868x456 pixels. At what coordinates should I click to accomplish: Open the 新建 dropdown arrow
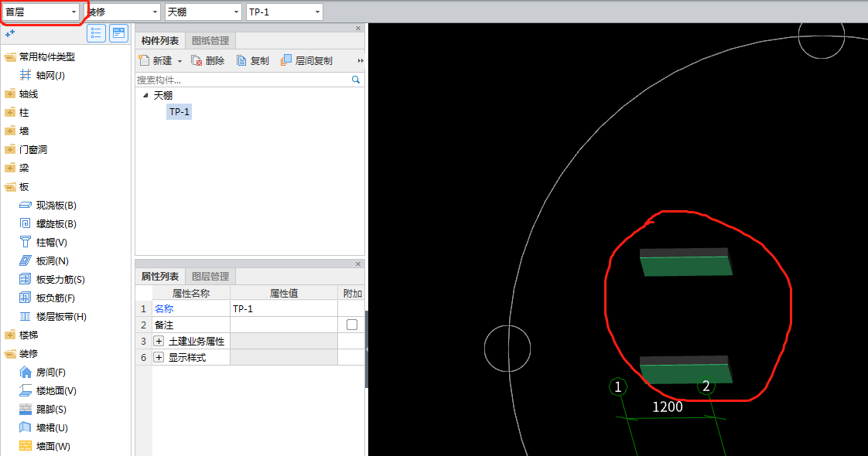[180, 61]
